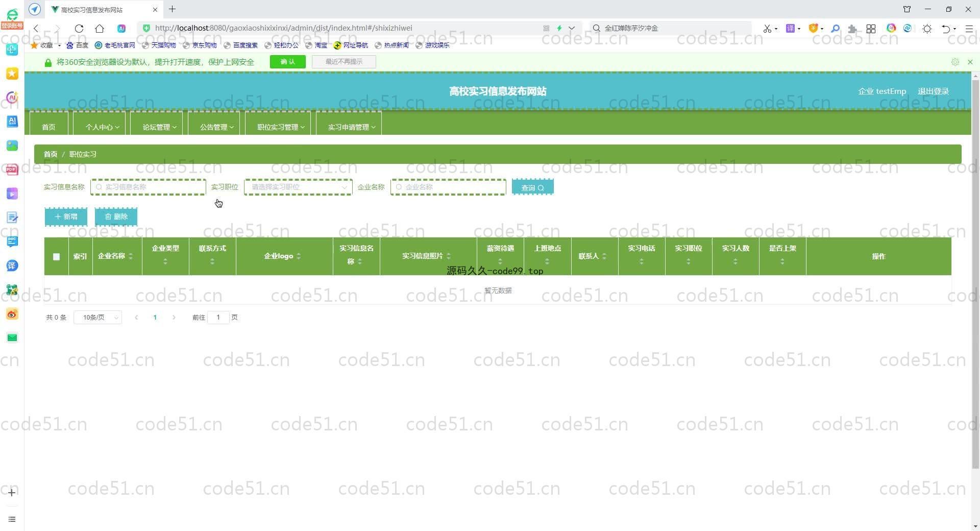Click the 首页 breadcrumb link
This screenshot has width=980, height=531.
click(x=51, y=154)
